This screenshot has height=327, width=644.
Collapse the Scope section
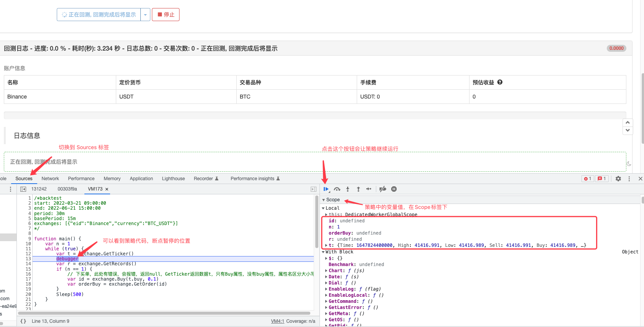323,200
